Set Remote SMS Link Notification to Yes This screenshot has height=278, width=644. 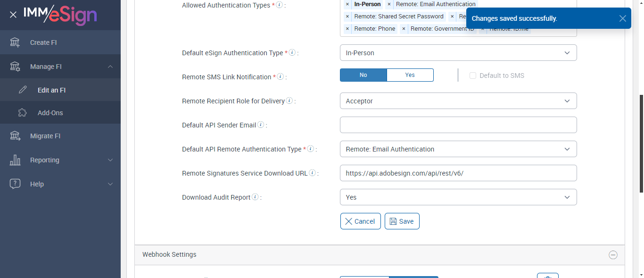point(410,75)
